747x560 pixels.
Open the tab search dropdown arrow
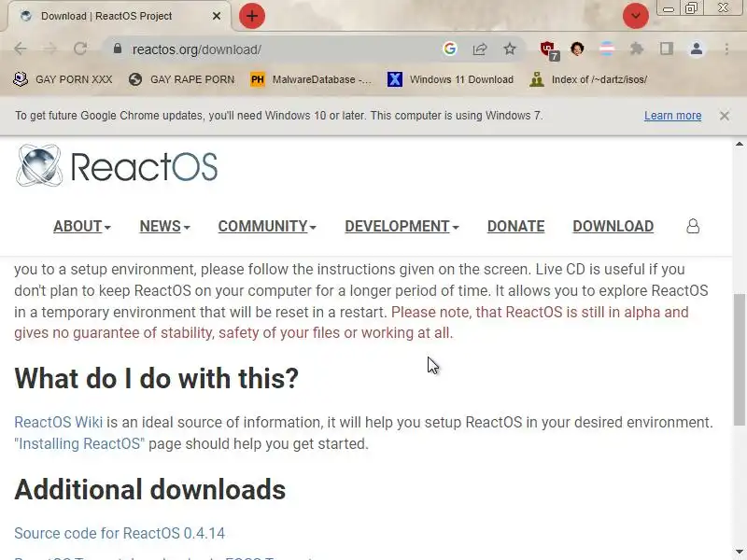coord(636,16)
